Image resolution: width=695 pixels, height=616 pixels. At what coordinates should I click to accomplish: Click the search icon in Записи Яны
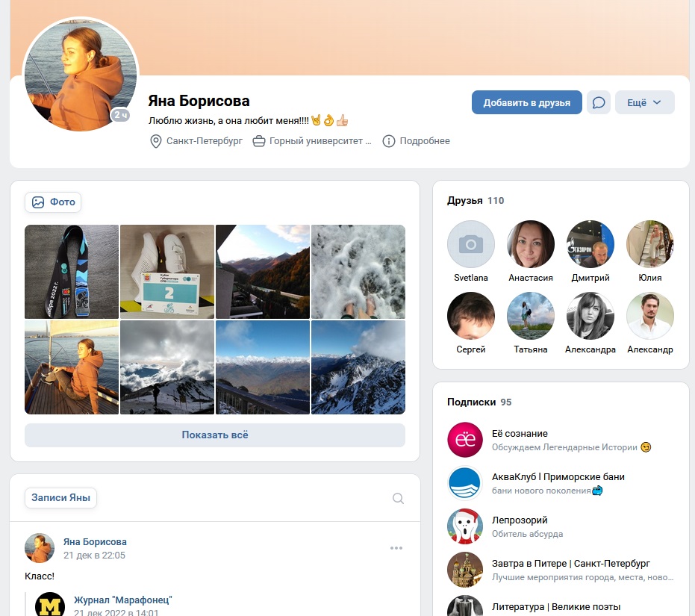point(398,498)
